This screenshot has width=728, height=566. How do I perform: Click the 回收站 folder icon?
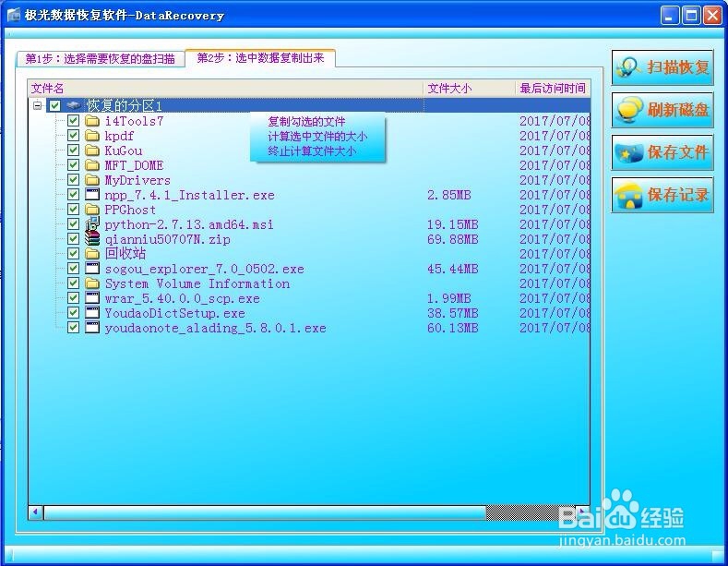pos(92,254)
